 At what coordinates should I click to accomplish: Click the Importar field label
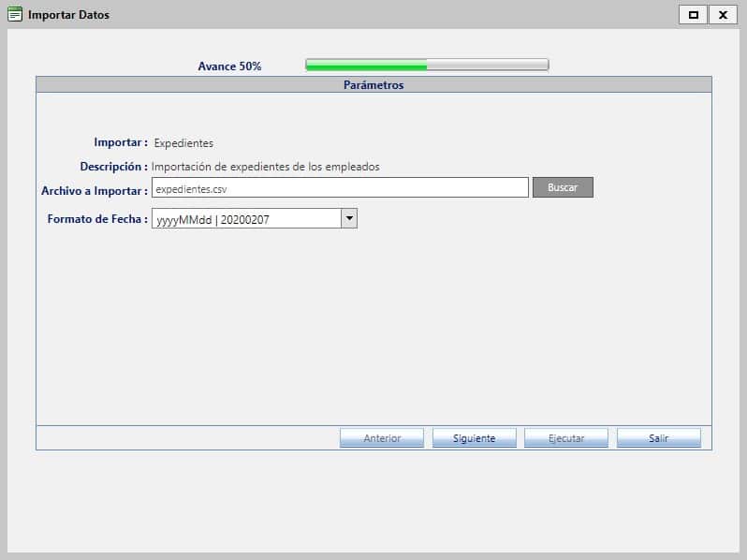point(120,142)
